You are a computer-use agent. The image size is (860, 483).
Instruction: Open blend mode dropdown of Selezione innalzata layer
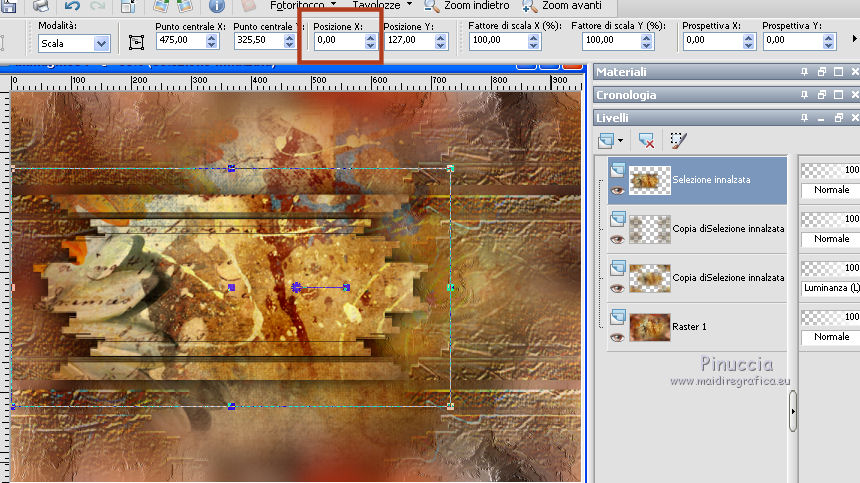(x=830, y=190)
